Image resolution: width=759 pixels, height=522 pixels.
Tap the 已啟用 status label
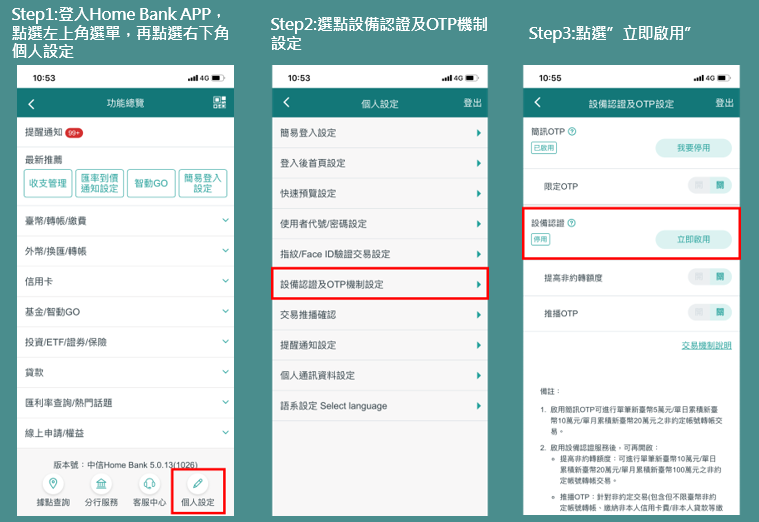544,148
